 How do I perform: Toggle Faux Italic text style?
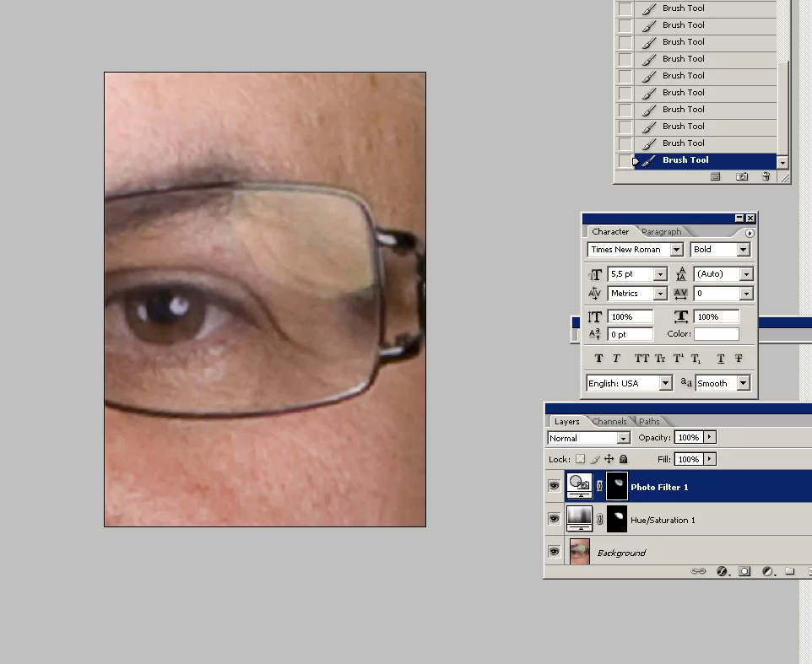pyautogui.click(x=616, y=358)
